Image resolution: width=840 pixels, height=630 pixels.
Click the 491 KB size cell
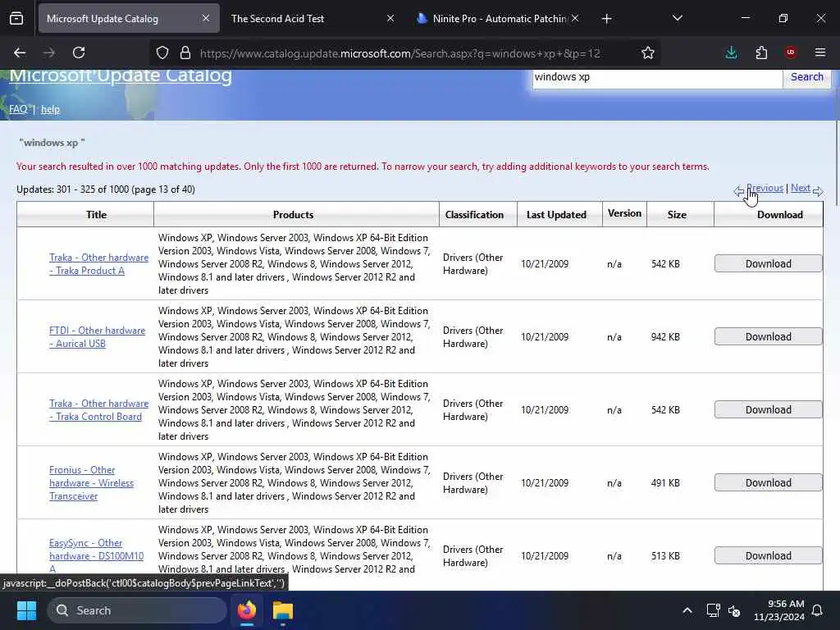coord(665,482)
